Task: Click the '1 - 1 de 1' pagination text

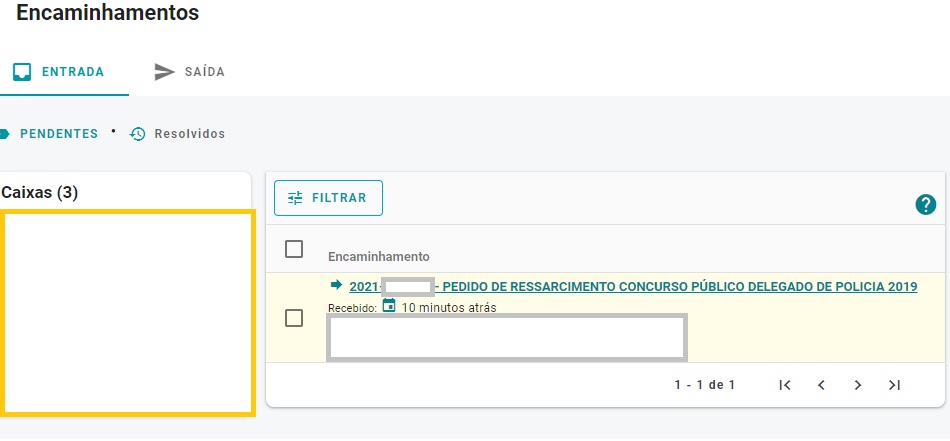Action: coord(705,385)
